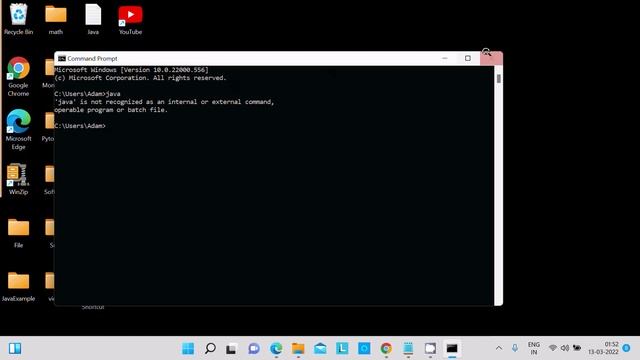Open Wi-Fi network tray icon
This screenshot has width=640, height=360.
click(x=553, y=348)
